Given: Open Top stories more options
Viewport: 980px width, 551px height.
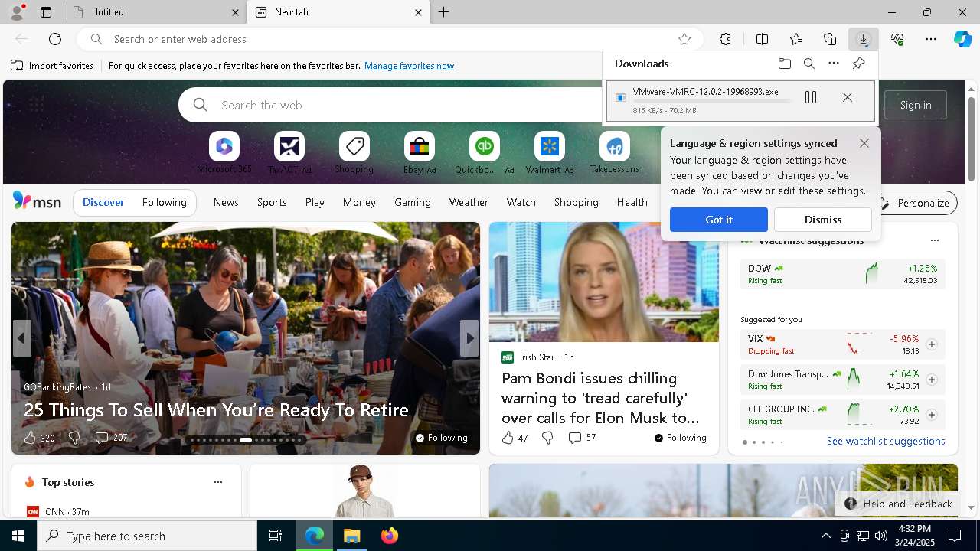Looking at the screenshot, I should tap(218, 482).
